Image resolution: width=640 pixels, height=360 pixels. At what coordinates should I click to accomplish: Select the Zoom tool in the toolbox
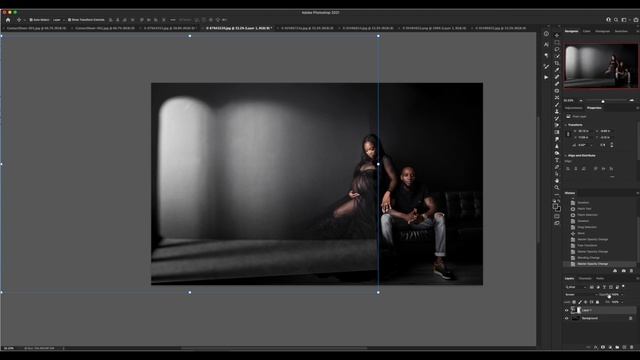(557, 187)
